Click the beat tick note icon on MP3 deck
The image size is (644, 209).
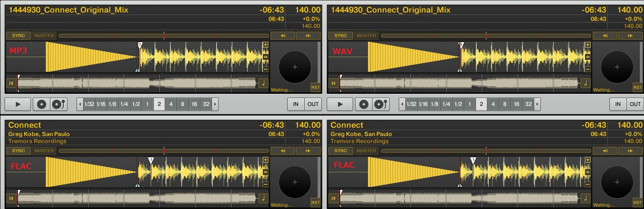[263, 83]
